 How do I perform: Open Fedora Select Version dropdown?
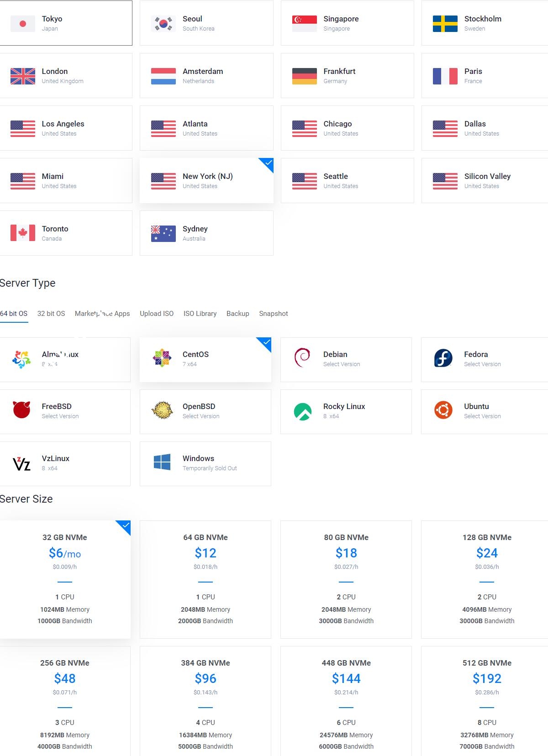pos(482,364)
